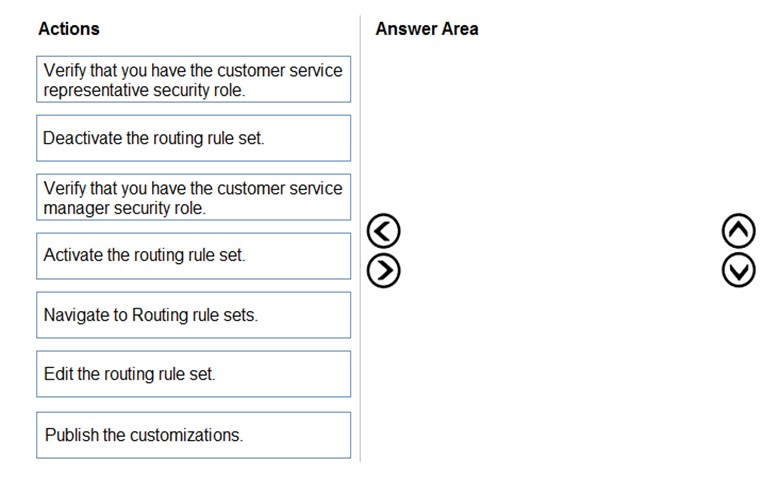Click the 'representative security role' text line
This screenshot has height=487, width=763.
tap(144, 90)
